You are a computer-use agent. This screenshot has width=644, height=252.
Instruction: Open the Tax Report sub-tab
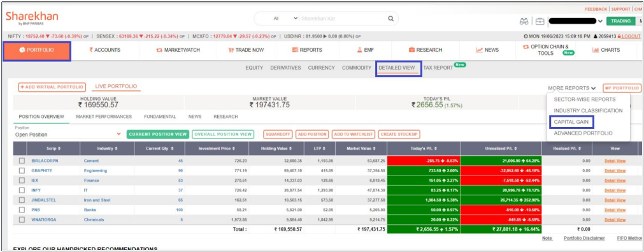438,68
